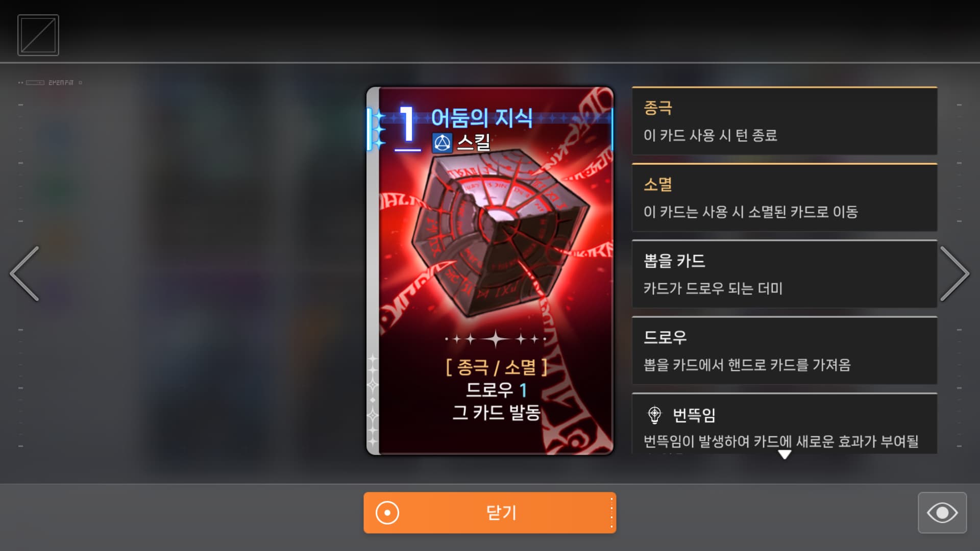Click the 번뜩임 keyword panel text

point(694,415)
